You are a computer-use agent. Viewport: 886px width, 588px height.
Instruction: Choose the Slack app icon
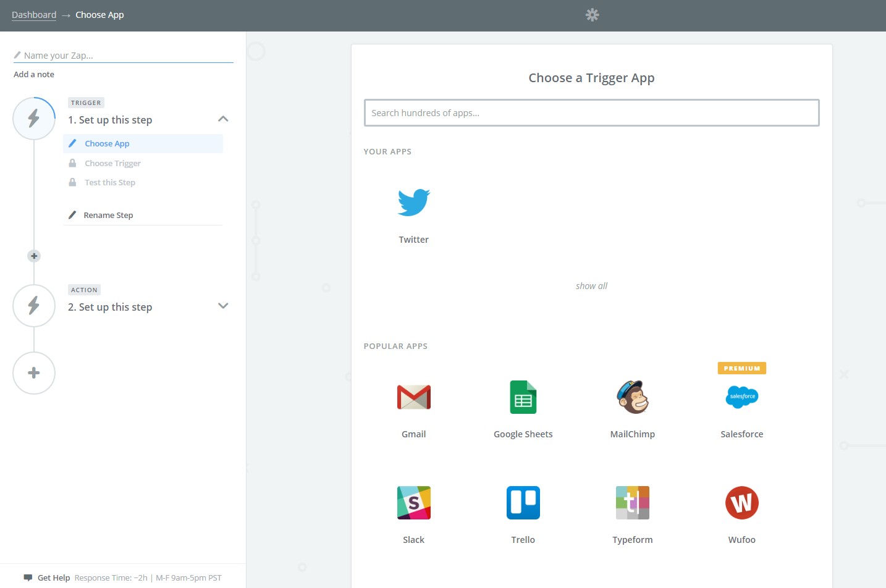(x=413, y=503)
